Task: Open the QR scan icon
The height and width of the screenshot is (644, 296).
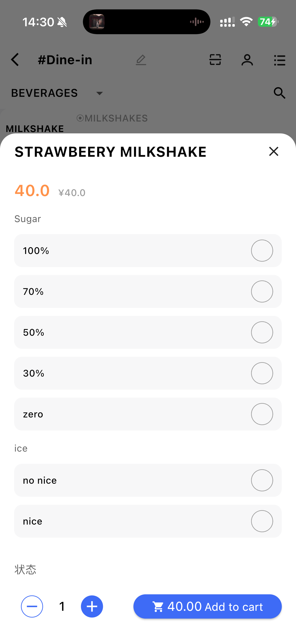Action: 215,60
